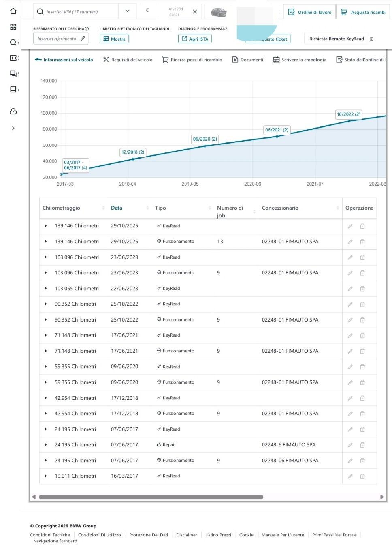Screen dimensions: 392x551
Task: Edit the 139.146 km Funzionamento row pencil
Action: 350,242
